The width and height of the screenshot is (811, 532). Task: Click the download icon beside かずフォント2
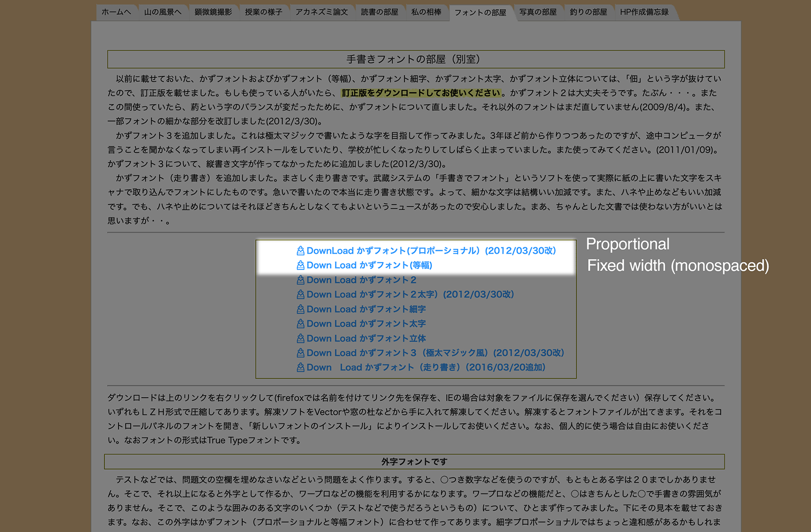point(300,279)
